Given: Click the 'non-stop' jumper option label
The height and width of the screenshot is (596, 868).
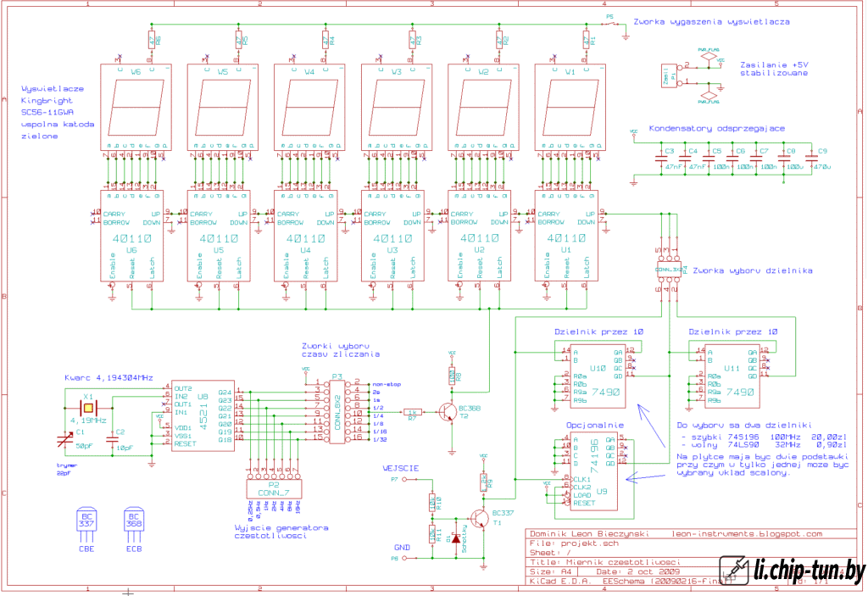Looking at the screenshot, I should click(x=387, y=384).
